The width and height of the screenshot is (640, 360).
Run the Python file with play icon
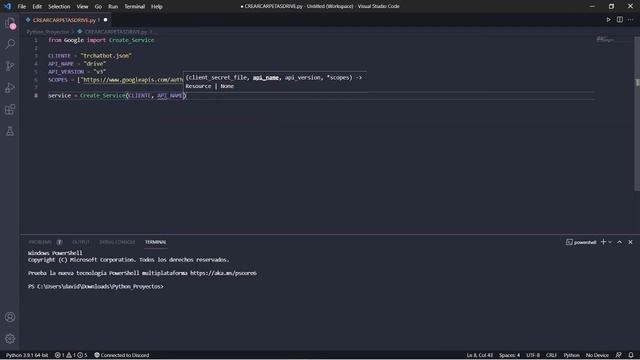[608, 20]
